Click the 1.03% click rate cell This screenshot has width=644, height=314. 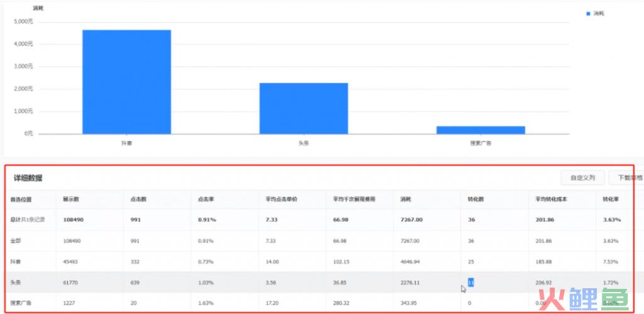coord(206,283)
